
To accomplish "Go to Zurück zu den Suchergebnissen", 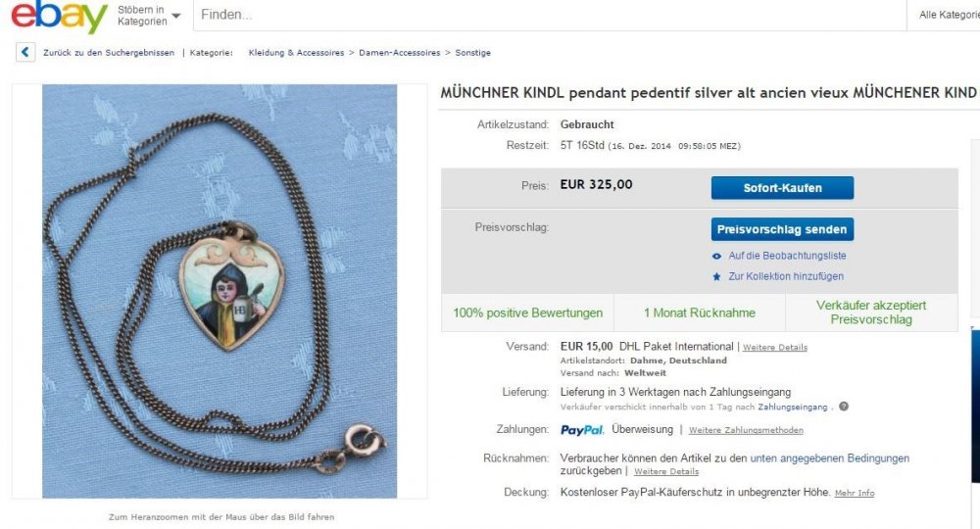I will point(109,53).
